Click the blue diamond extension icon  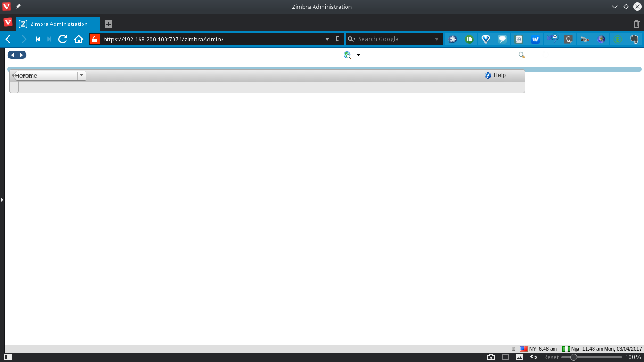(486, 40)
